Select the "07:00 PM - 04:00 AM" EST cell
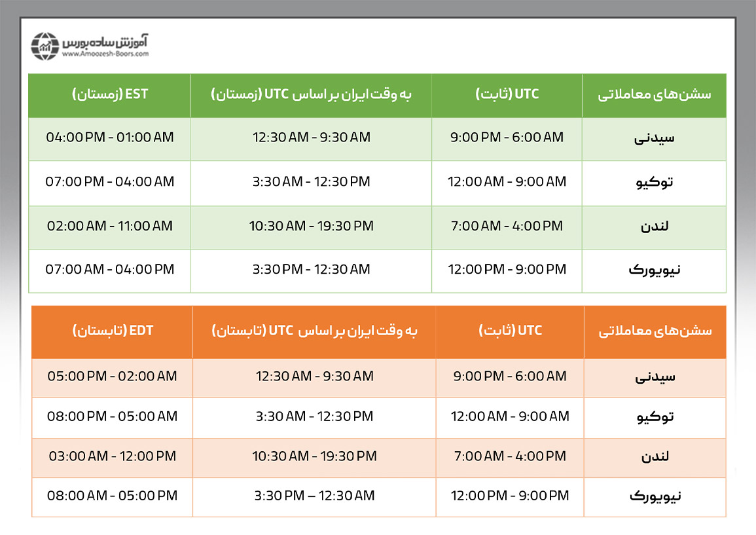The image size is (756, 535). [x=110, y=181]
